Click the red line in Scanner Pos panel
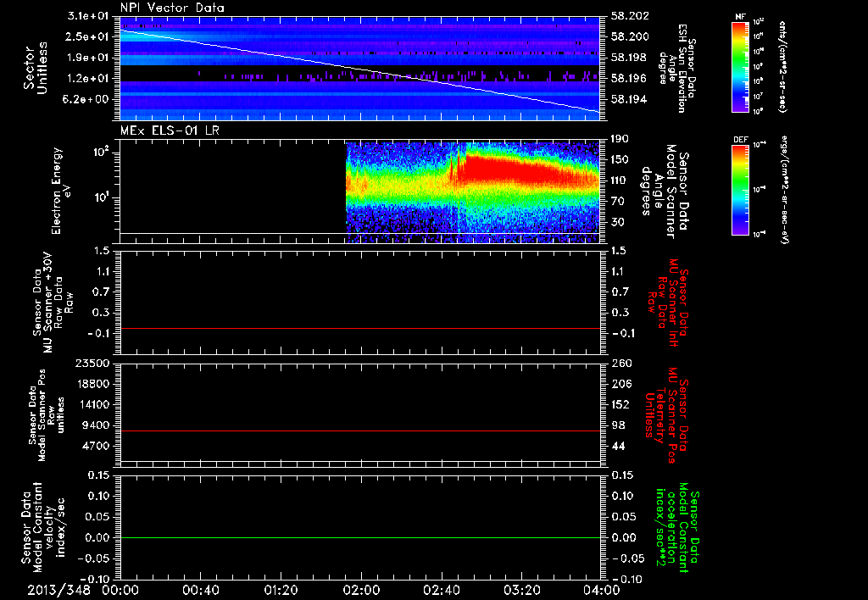This screenshot has height=600, width=868. pyautogui.click(x=359, y=431)
